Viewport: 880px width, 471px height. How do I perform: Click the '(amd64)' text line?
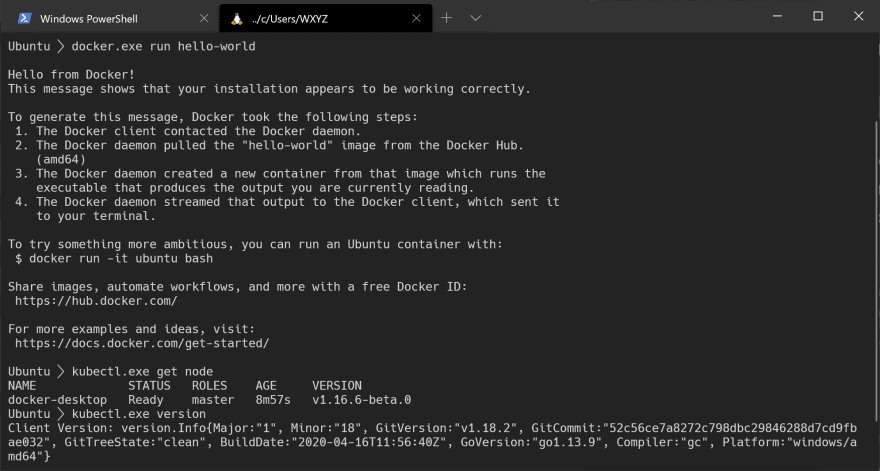coord(61,159)
